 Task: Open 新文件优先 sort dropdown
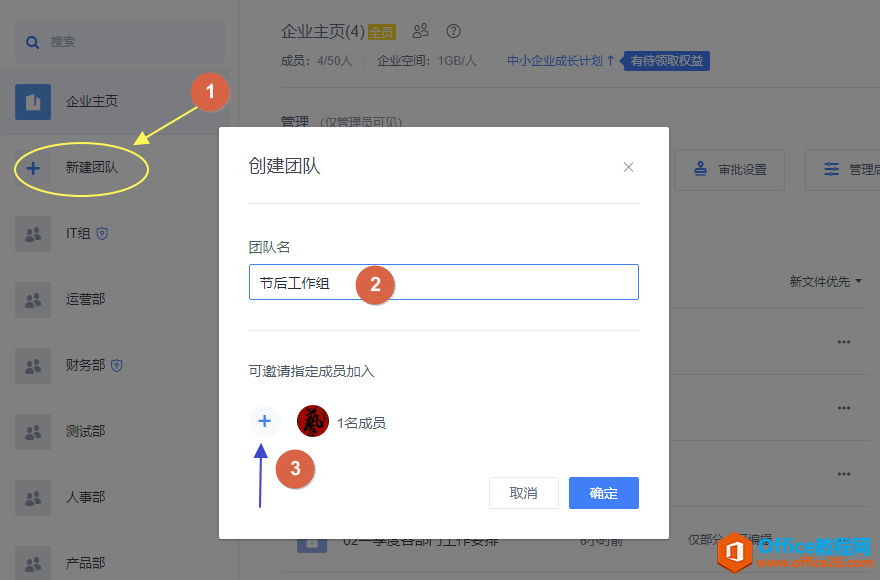825,281
